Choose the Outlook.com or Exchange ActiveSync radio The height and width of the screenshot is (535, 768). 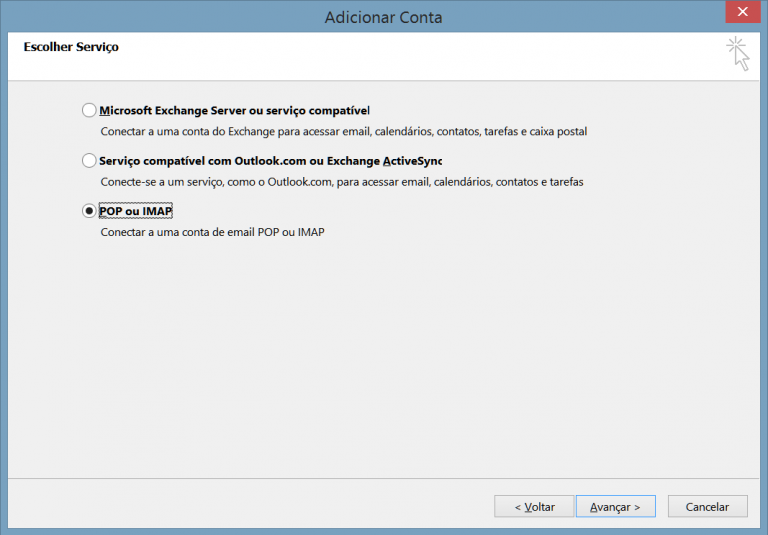click(x=90, y=161)
